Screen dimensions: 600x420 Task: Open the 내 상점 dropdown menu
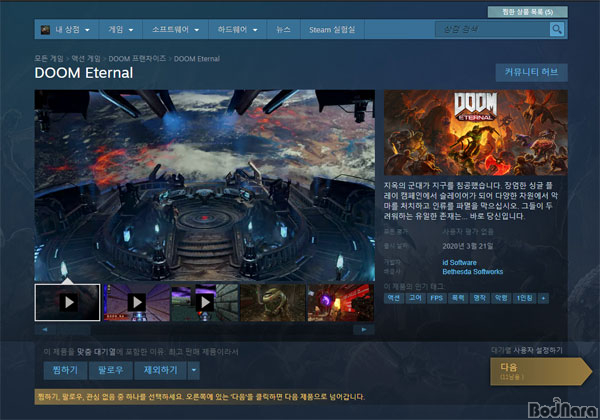tap(68, 29)
